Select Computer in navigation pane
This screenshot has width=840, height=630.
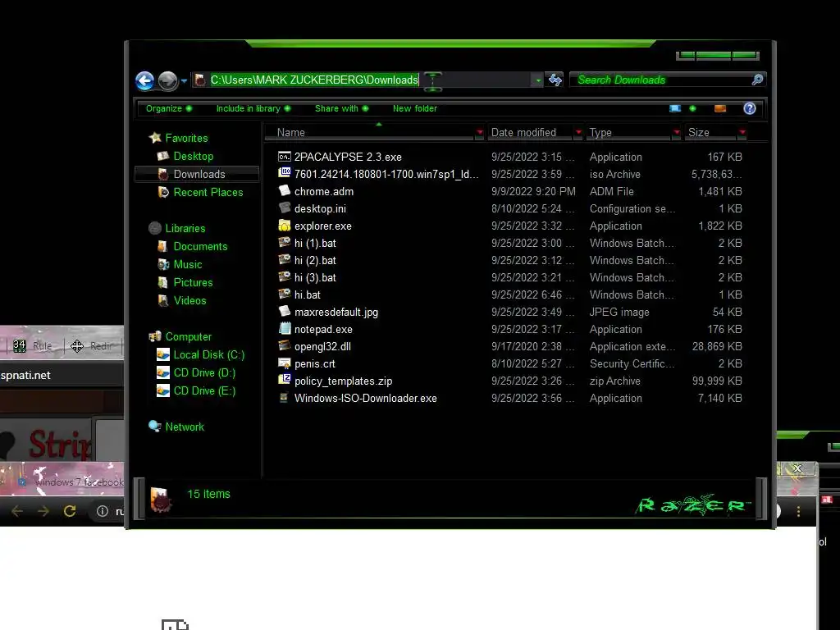188,336
